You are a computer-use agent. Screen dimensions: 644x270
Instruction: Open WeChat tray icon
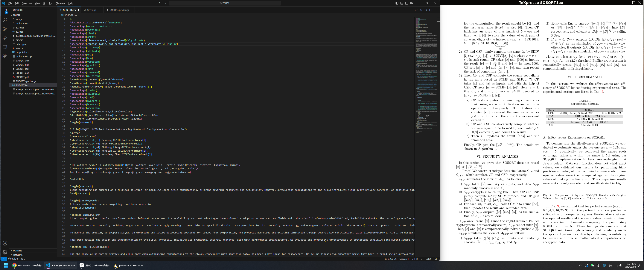pyautogui.click(x=592, y=265)
